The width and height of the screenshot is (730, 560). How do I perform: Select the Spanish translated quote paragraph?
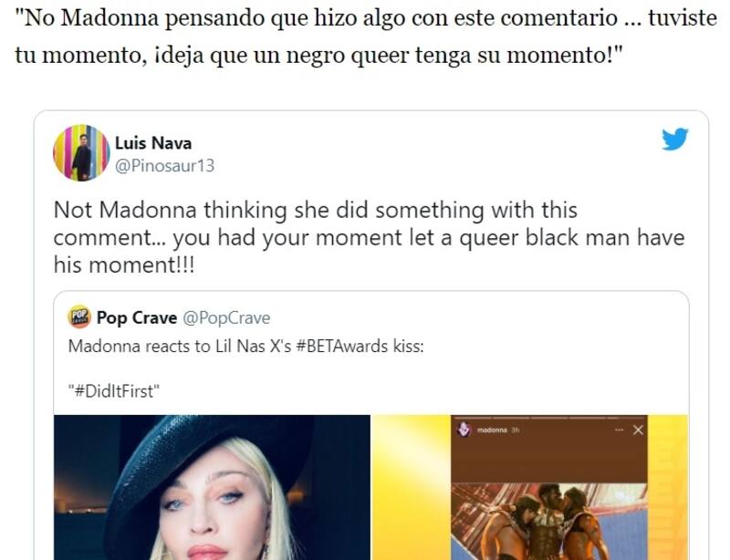pyautogui.click(x=366, y=36)
